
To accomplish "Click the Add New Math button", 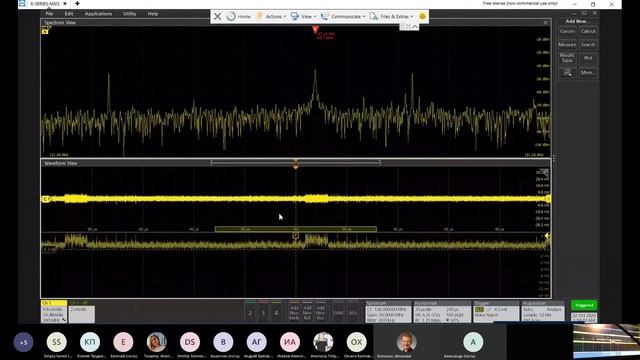I will [x=294, y=312].
